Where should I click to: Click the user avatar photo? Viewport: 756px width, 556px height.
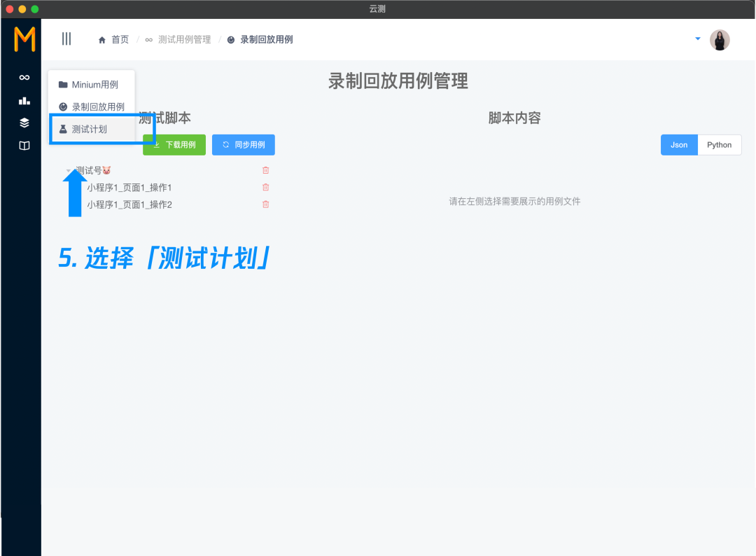click(x=720, y=40)
